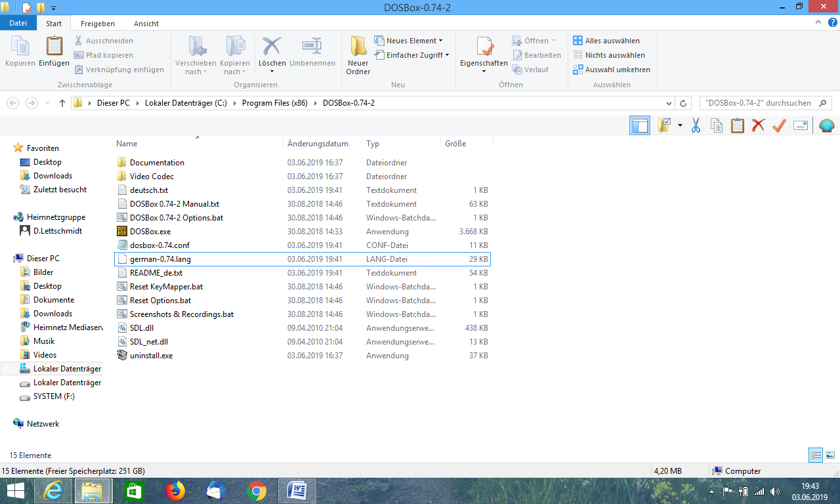Switch to the Start ribbon tab
The image size is (840, 504).
[54, 23]
